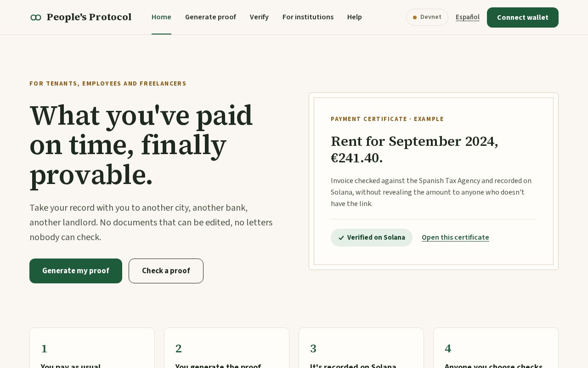Go to Generate proof menu item

click(x=210, y=17)
